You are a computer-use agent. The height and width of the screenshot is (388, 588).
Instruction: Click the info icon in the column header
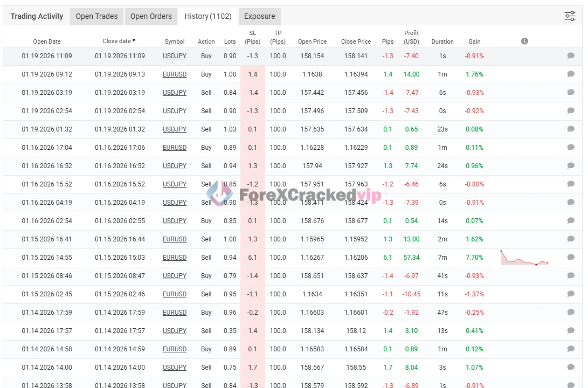point(524,41)
